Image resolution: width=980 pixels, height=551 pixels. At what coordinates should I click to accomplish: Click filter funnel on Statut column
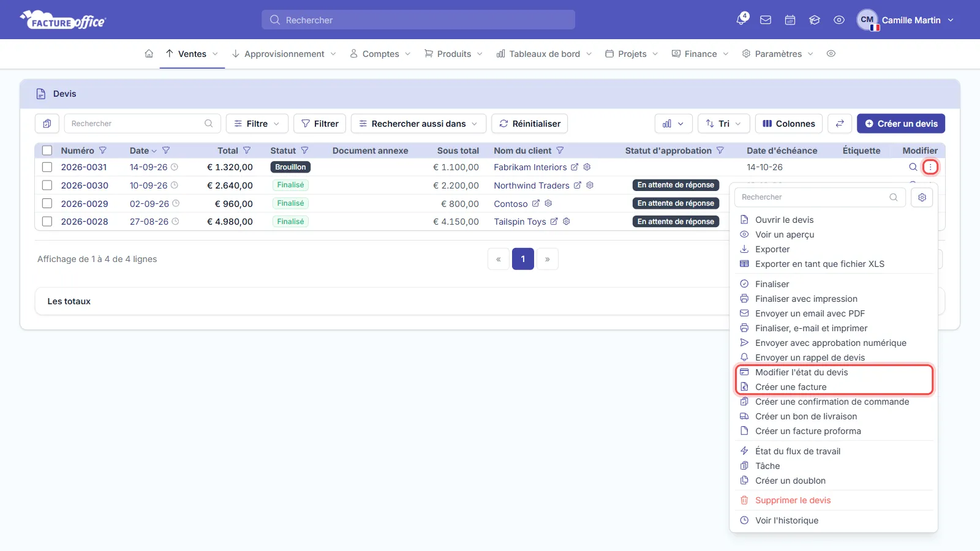tap(304, 151)
